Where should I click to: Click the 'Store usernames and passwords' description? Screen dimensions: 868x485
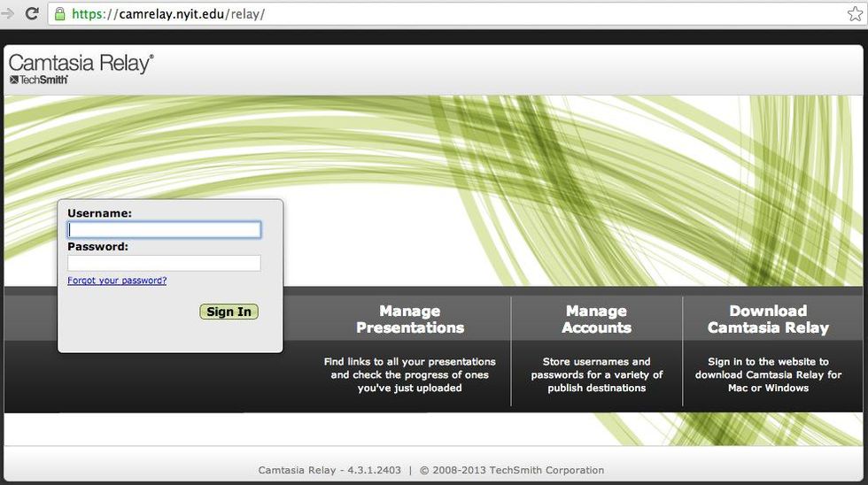[596, 374]
